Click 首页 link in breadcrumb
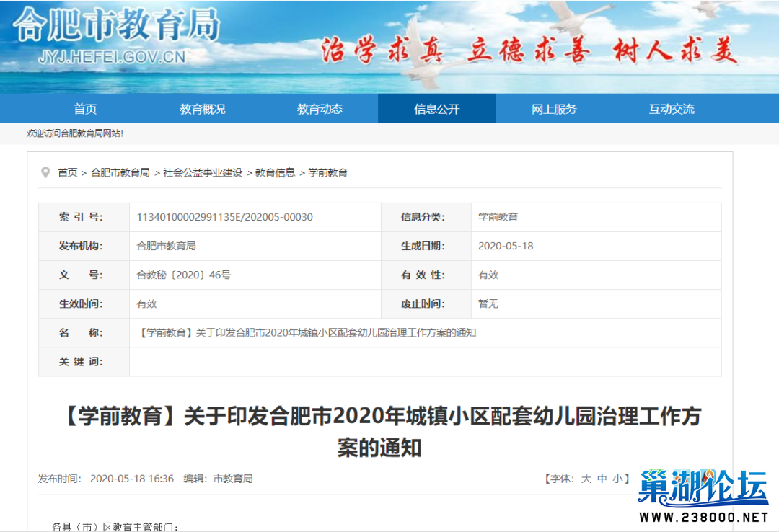 (68, 172)
